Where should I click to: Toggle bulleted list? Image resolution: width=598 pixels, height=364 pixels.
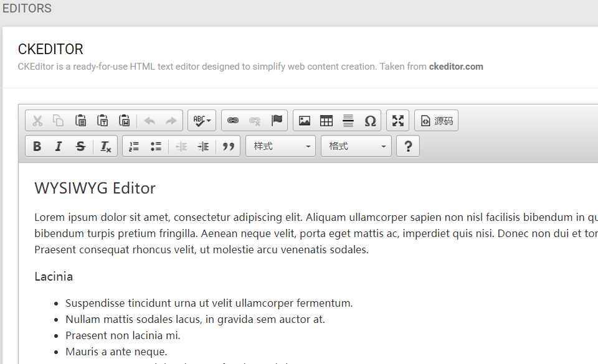click(156, 146)
